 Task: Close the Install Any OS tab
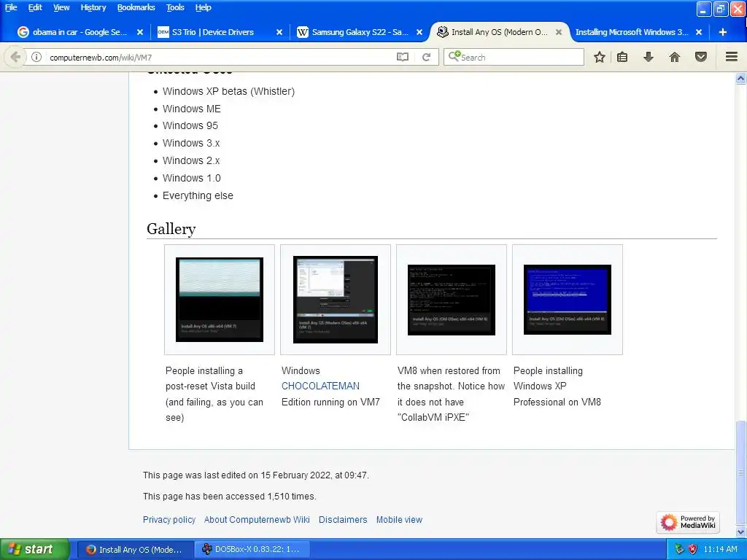pyautogui.click(x=559, y=32)
